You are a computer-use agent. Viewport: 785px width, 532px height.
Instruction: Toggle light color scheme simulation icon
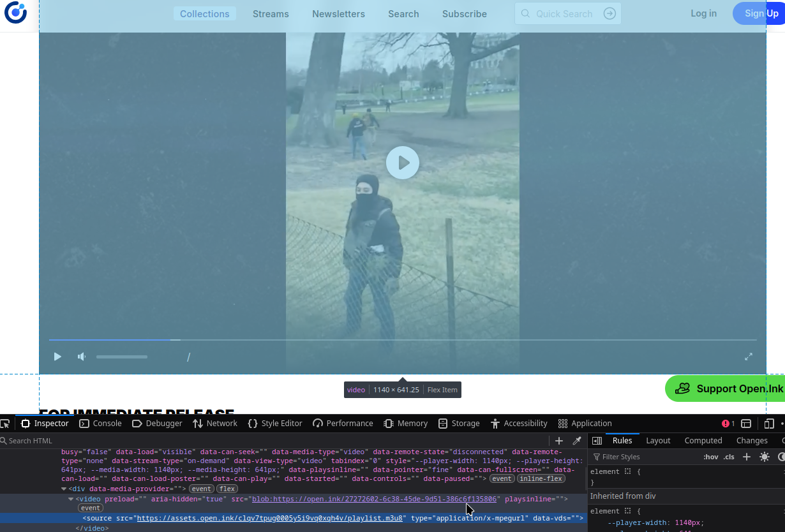(764, 457)
